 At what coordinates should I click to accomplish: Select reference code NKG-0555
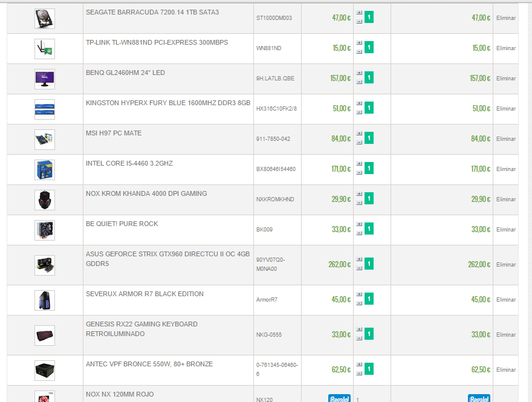[x=269, y=334]
